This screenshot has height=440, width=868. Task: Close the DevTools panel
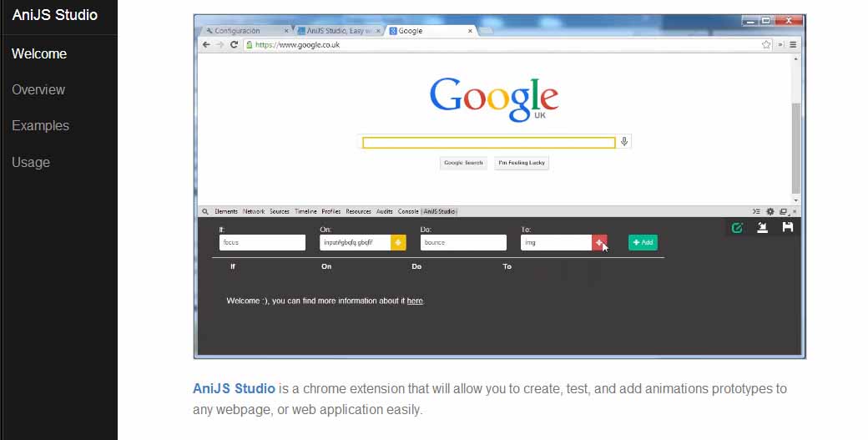click(x=795, y=211)
